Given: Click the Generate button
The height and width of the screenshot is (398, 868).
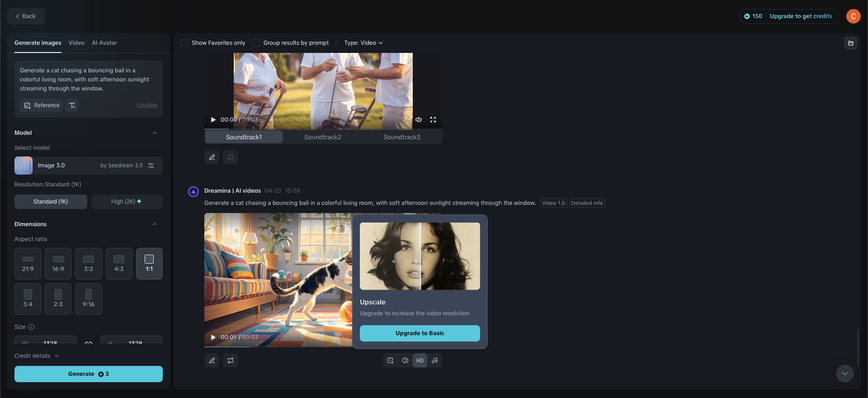Looking at the screenshot, I should [x=89, y=374].
